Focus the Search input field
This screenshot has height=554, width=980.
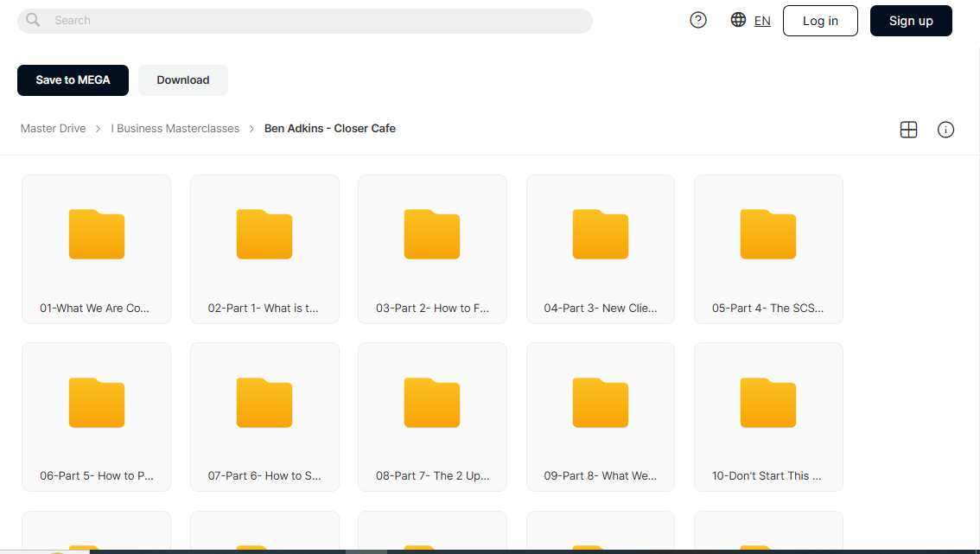pyautogui.click(x=305, y=21)
